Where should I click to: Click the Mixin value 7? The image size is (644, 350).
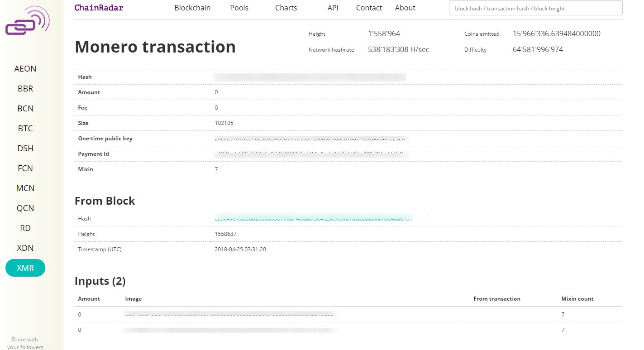tap(216, 169)
